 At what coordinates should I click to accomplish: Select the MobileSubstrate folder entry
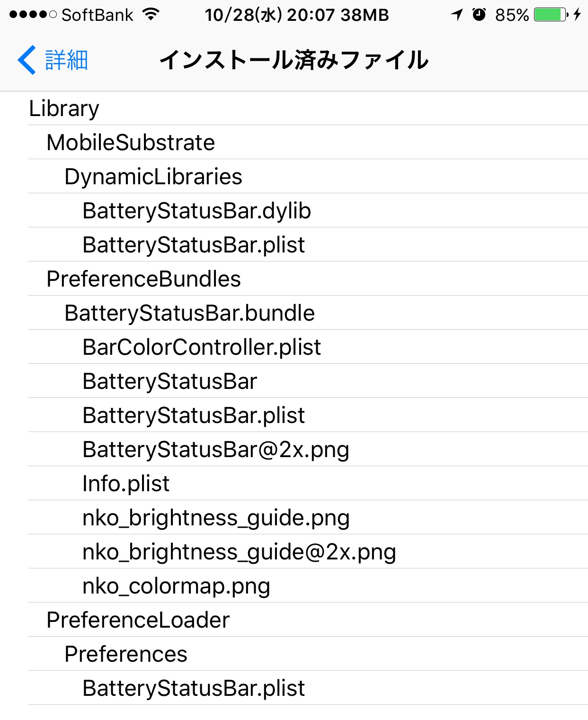coord(308,143)
